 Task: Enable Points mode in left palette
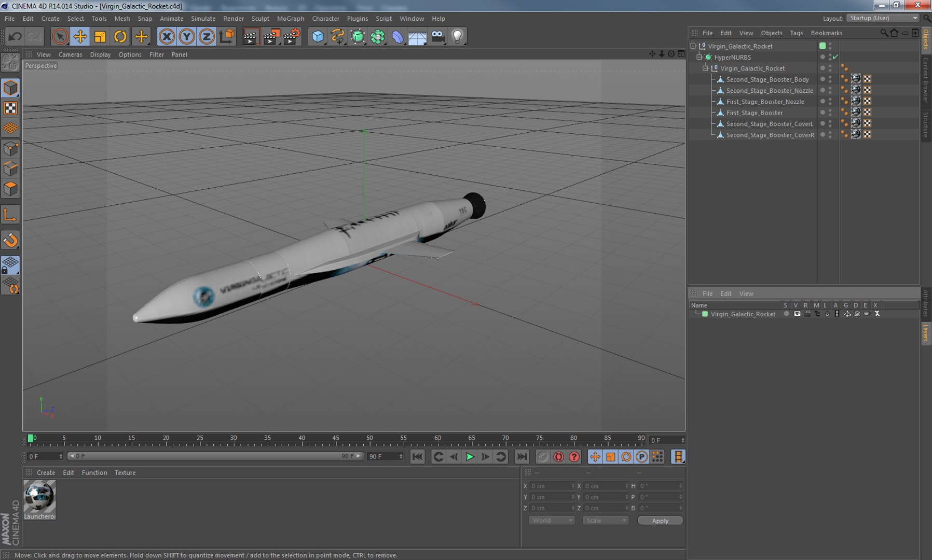pos(10,149)
